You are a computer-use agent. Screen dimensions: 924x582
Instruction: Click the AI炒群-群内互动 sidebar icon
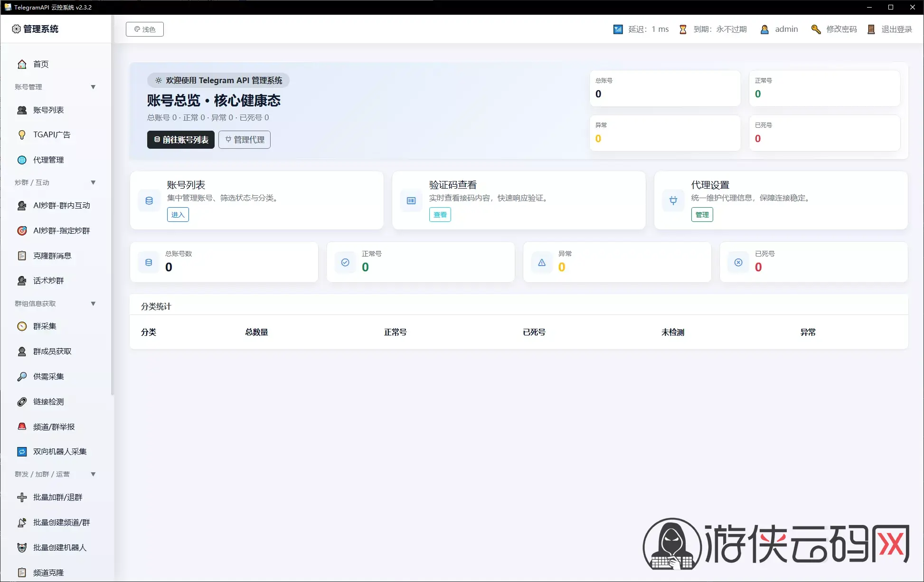point(22,206)
